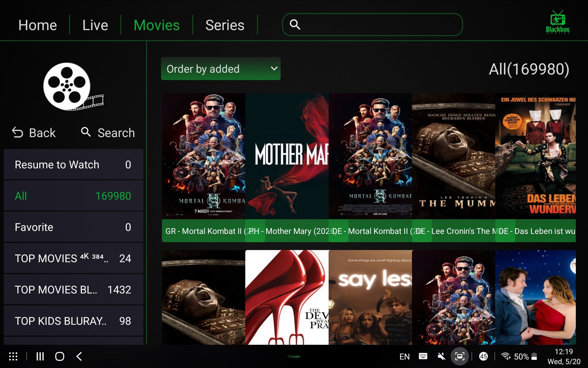588x368 pixels.
Task: Open the apps grid icon in taskbar
Action: point(13,356)
